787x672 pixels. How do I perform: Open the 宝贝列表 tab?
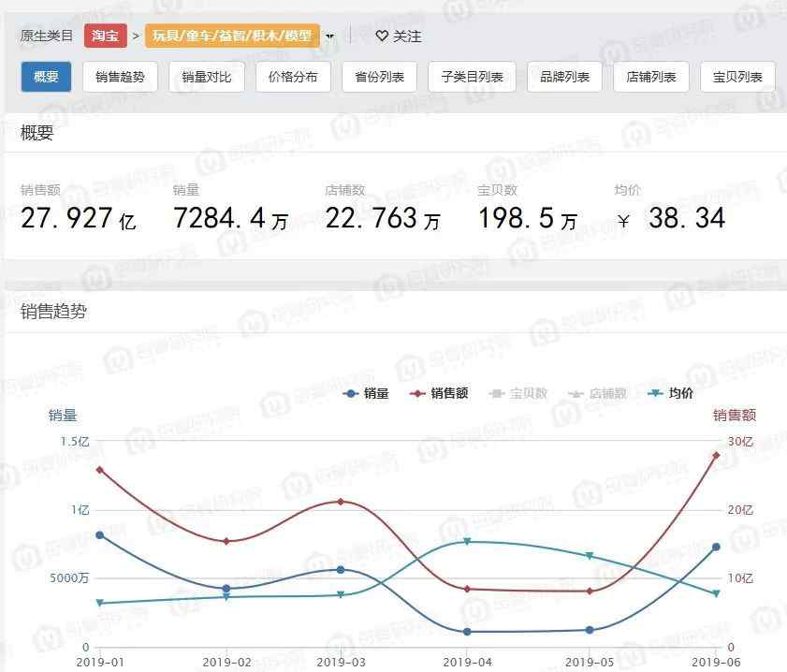coord(737,77)
